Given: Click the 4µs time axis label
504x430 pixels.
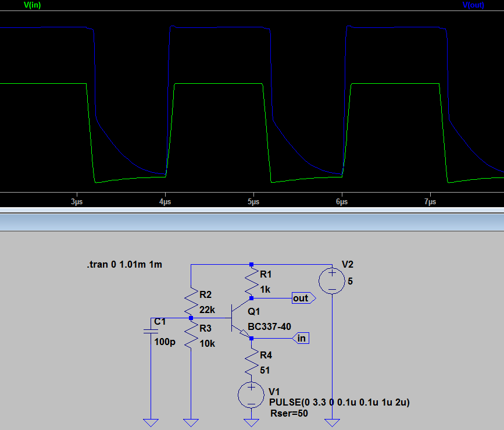Looking at the screenshot, I should click(165, 202).
